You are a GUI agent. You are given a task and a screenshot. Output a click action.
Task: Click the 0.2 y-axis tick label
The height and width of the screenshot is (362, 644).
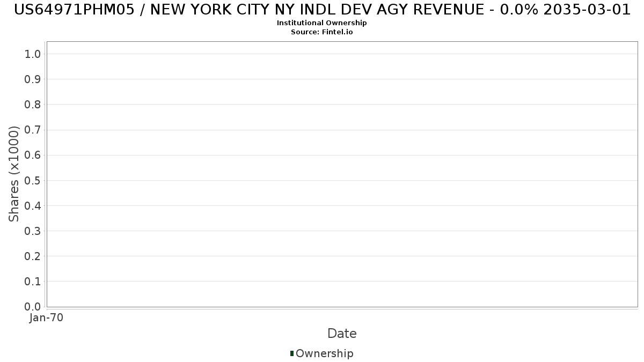pyautogui.click(x=33, y=256)
